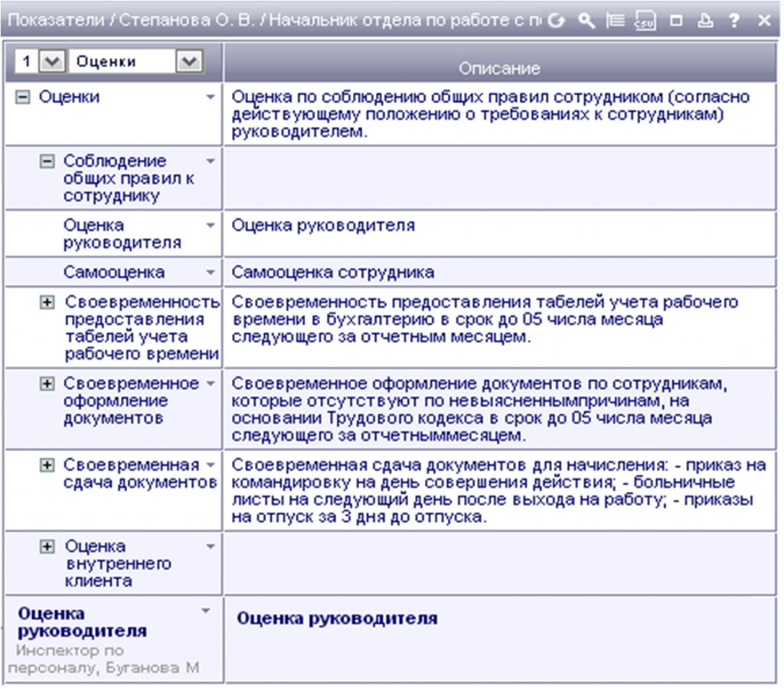Select the non-bold Оценка руководителя tree item
Image resolution: width=784 pixels, height=689 pixels.
pyautogui.click(x=122, y=234)
